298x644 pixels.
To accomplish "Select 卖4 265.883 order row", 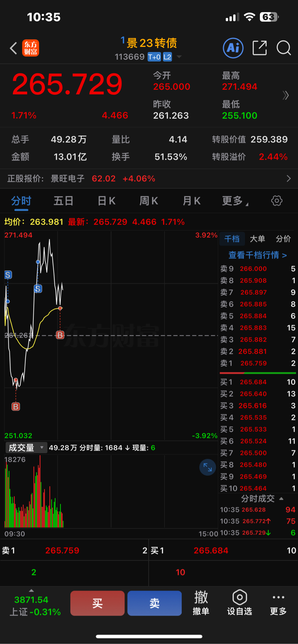I will [x=258, y=328].
